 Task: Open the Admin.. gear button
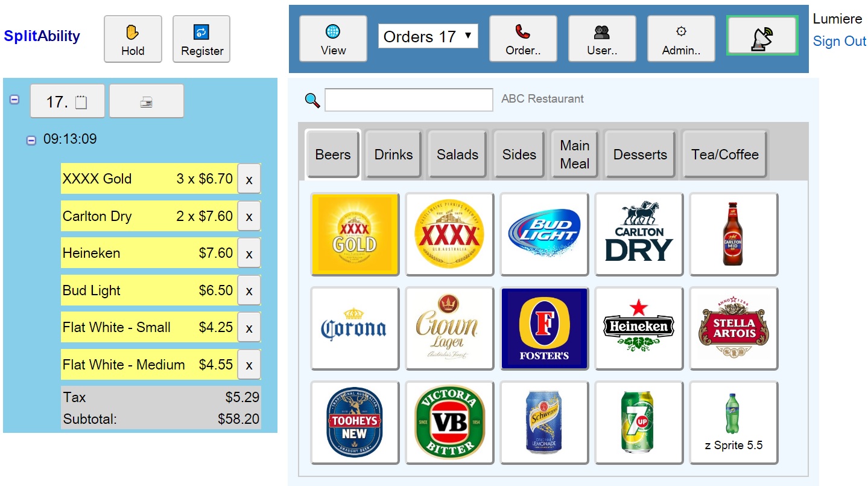pos(681,39)
